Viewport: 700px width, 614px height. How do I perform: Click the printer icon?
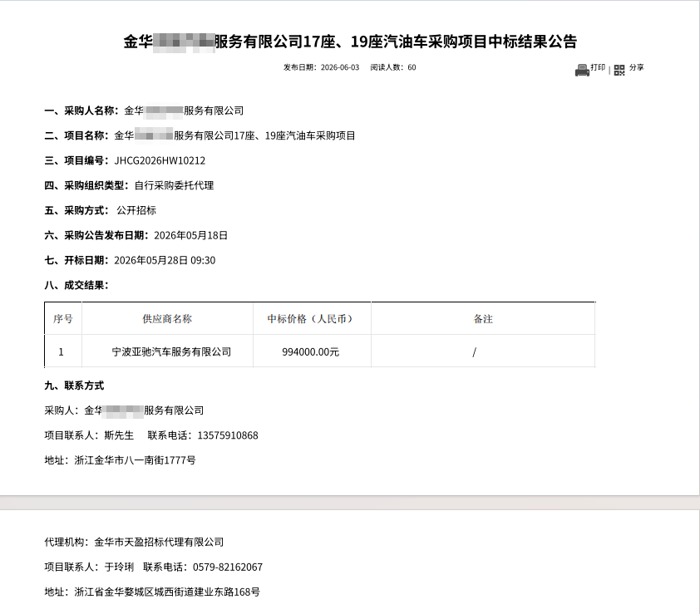pyautogui.click(x=582, y=70)
